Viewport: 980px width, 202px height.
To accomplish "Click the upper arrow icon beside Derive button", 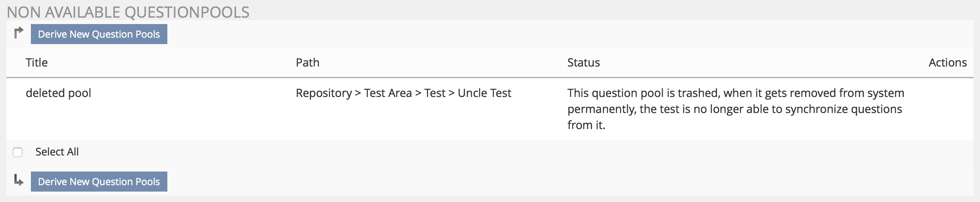I will [x=18, y=32].
